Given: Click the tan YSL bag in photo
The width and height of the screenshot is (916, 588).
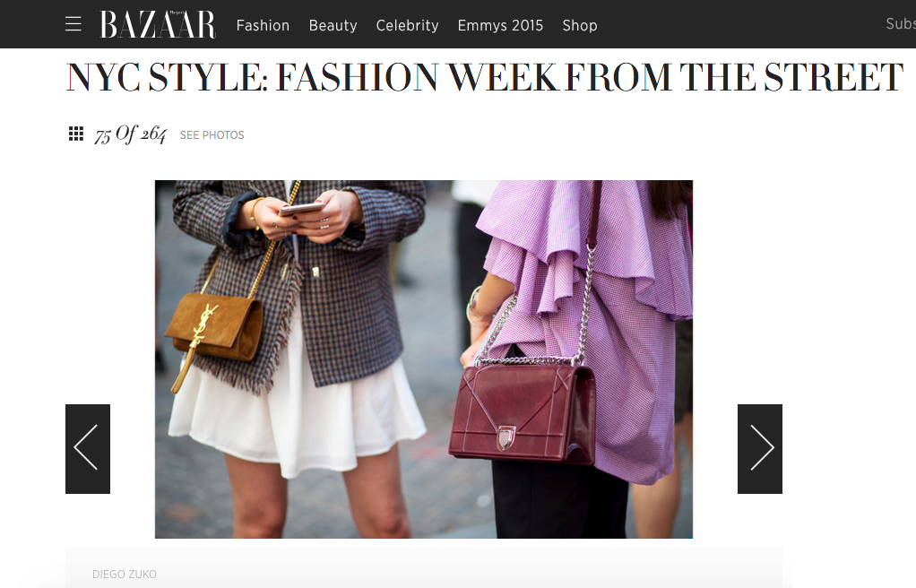Looking at the screenshot, I should coord(214,326).
